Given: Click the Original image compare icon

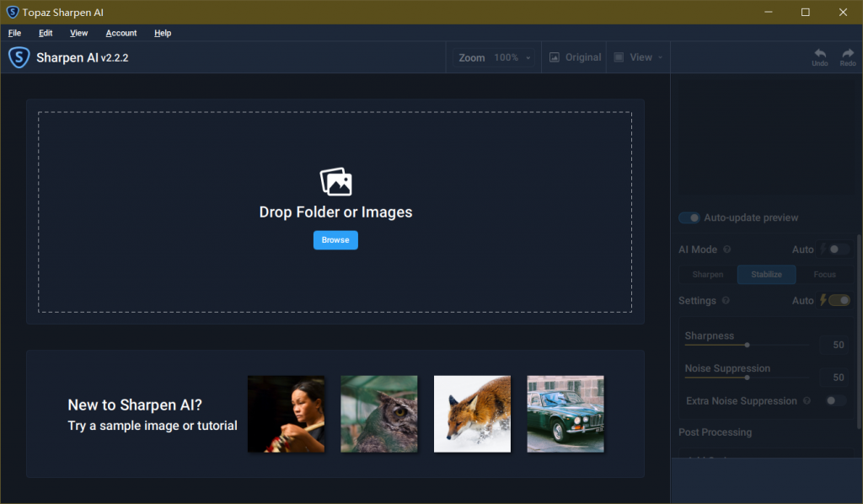Looking at the screenshot, I should point(555,57).
